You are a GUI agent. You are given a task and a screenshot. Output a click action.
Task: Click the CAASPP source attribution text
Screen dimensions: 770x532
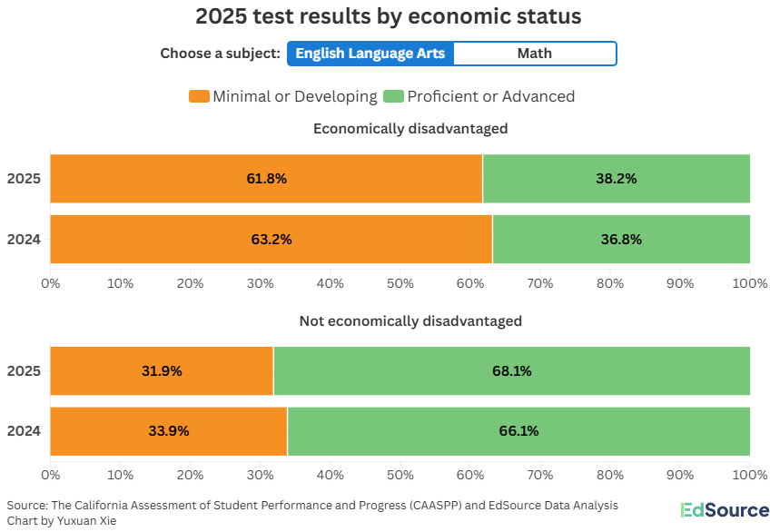point(311,505)
